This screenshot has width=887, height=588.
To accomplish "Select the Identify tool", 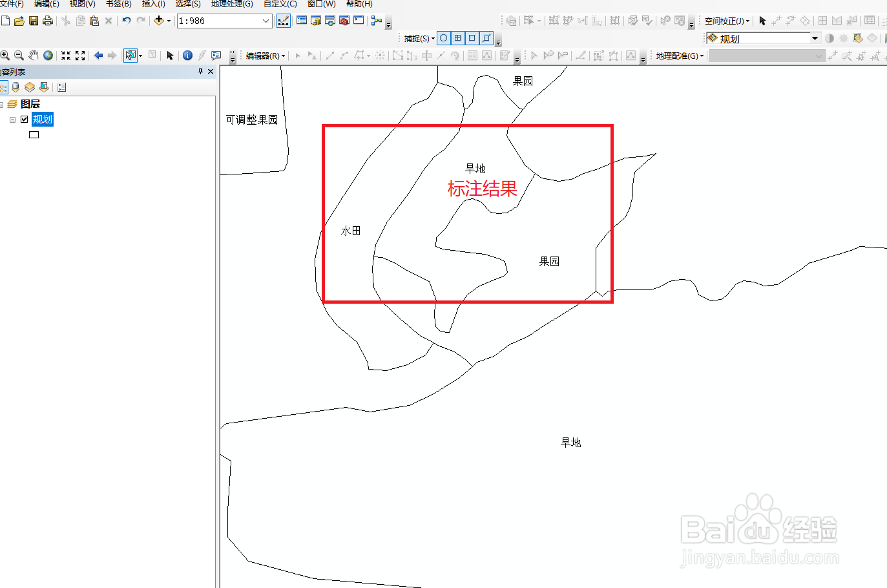I will tap(187, 55).
